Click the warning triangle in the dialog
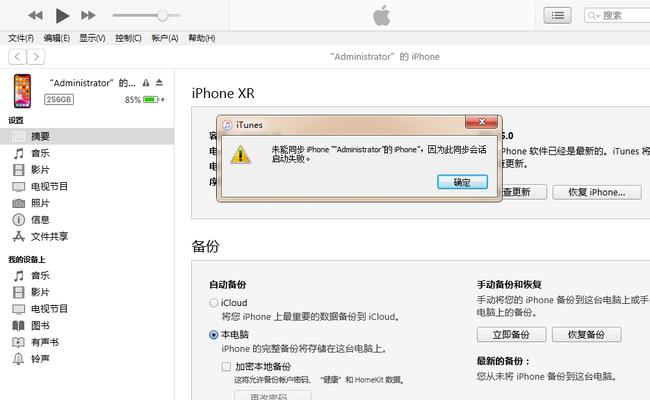Screen dimensions: 650x400 [x=240, y=154]
